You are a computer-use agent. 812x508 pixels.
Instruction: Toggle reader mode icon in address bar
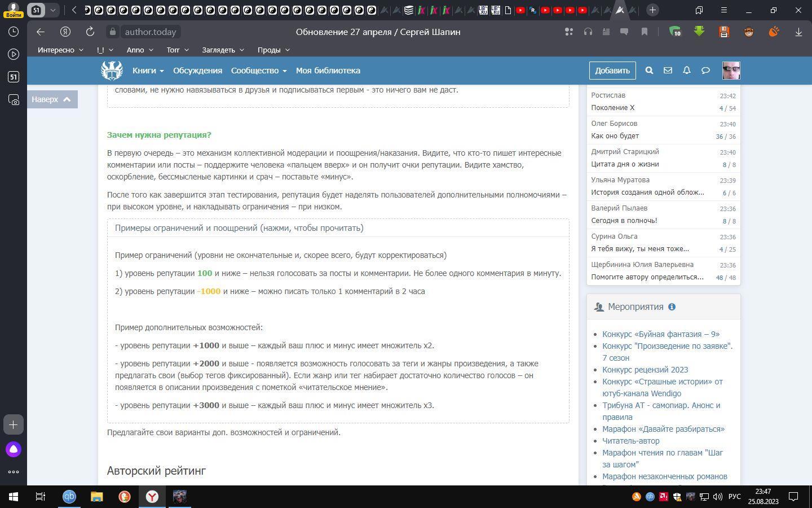pos(606,32)
